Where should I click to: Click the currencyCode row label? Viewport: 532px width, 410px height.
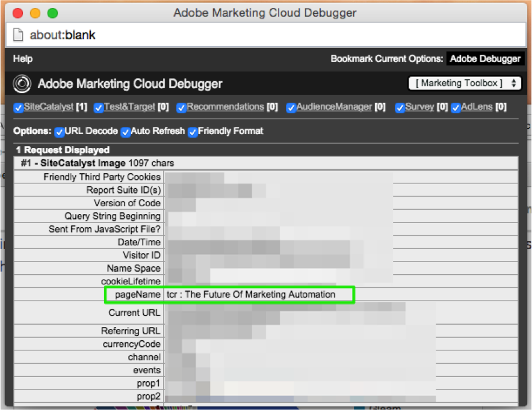click(x=132, y=344)
